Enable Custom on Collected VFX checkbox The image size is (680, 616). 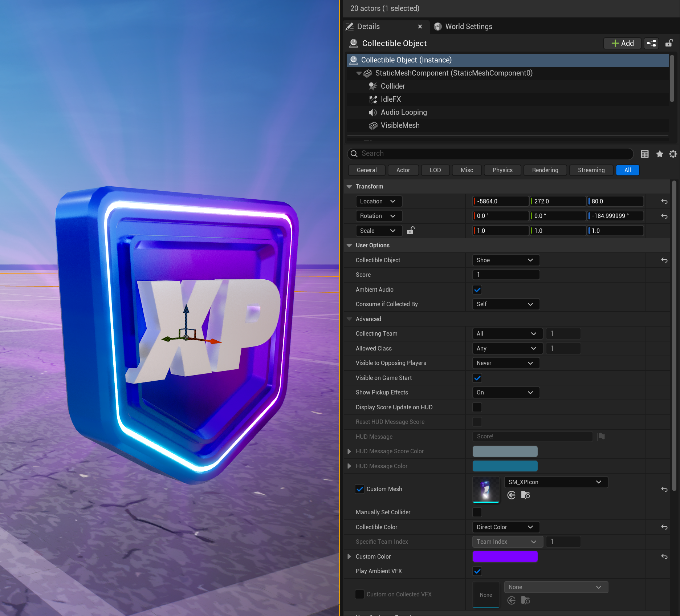pyautogui.click(x=360, y=594)
